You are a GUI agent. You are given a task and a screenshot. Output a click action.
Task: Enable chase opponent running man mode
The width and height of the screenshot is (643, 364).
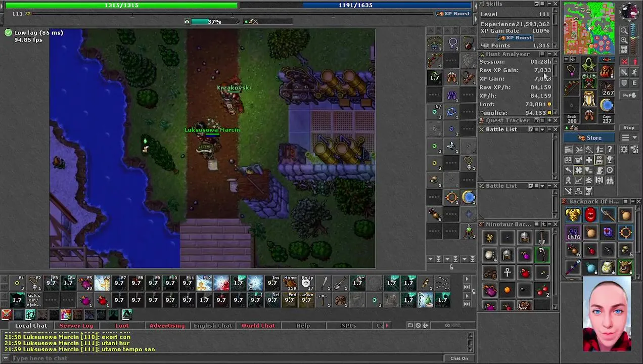(634, 72)
